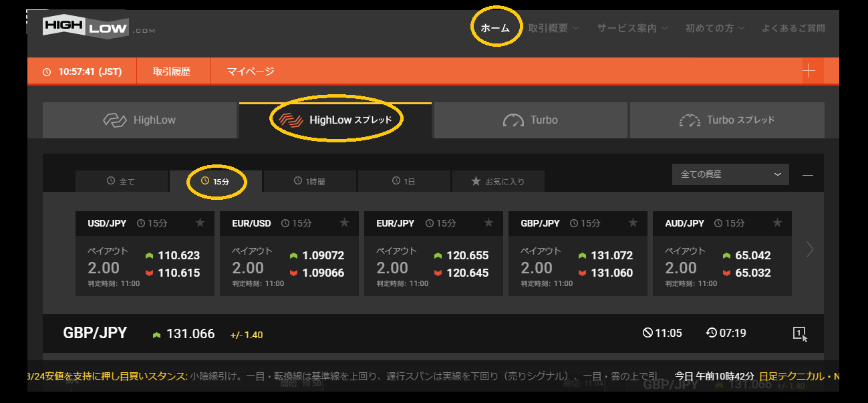868x403 pixels.
Task: Favorite USD/JPY card with star icon
Action: (200, 223)
